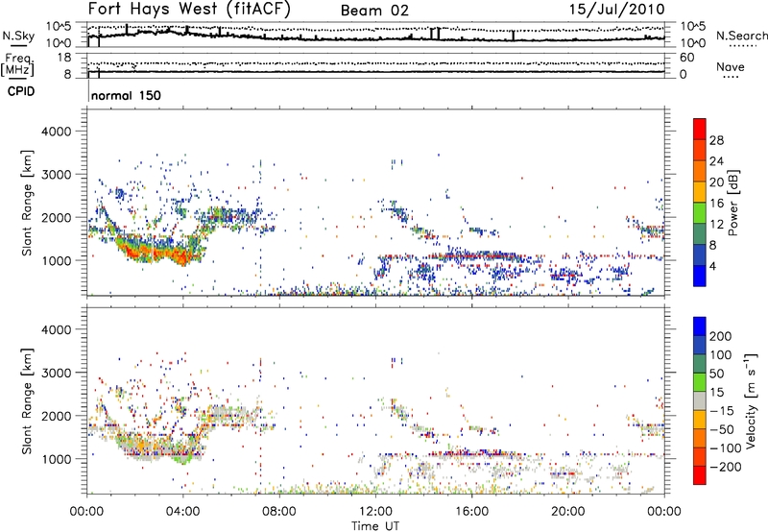Click the 'CPID' label

tap(21, 91)
